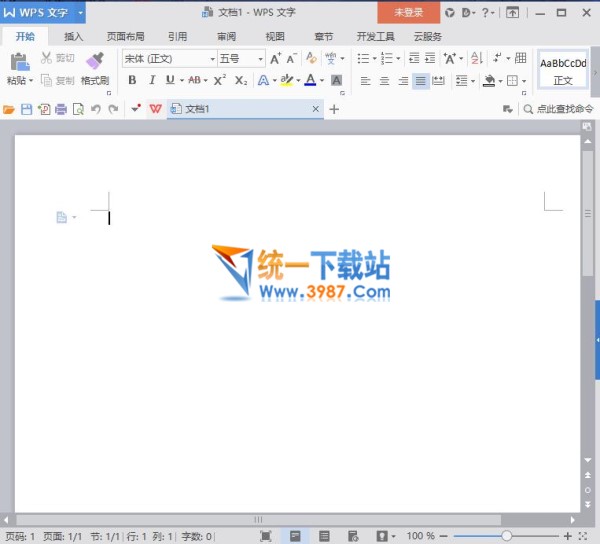Switch to web layout view in status bar
The width and height of the screenshot is (600, 544).
tap(353, 536)
